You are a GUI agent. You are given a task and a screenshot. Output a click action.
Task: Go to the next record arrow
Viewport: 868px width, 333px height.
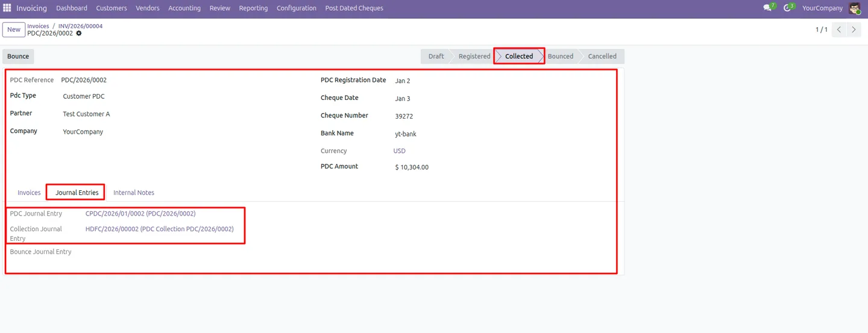(x=854, y=30)
